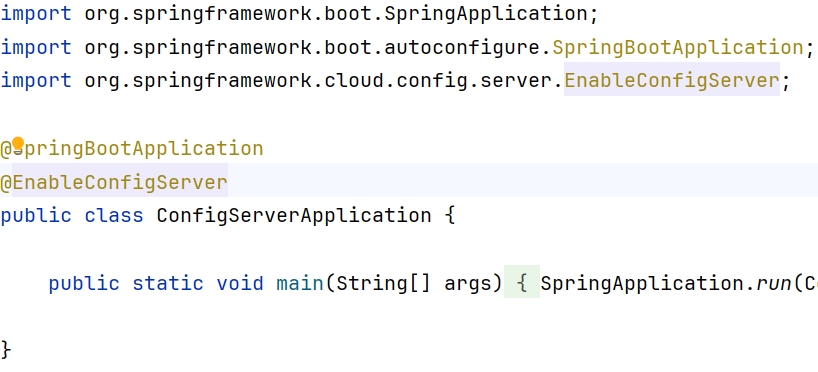The height and width of the screenshot is (372, 818).
Task: Click the 'args' parameter name
Action: [468, 284]
